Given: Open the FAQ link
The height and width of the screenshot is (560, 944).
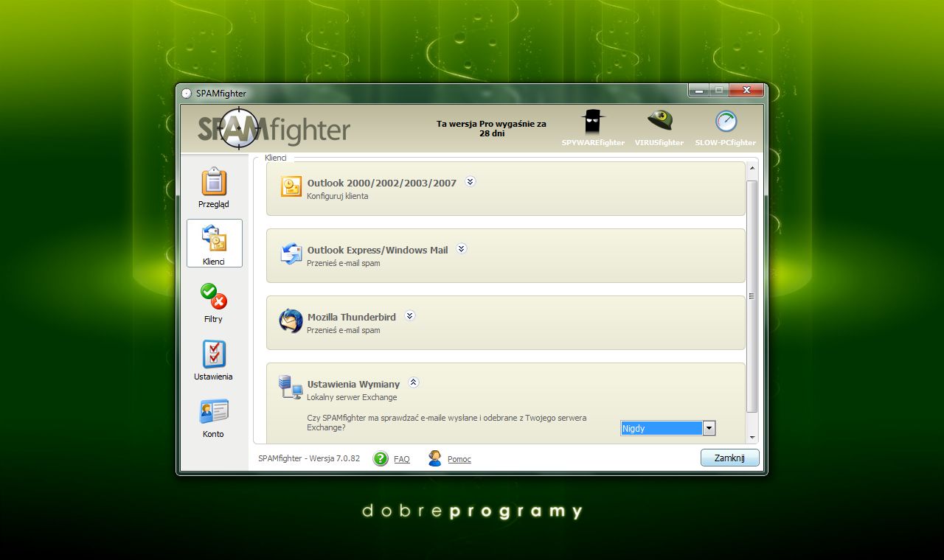Looking at the screenshot, I should click(402, 459).
